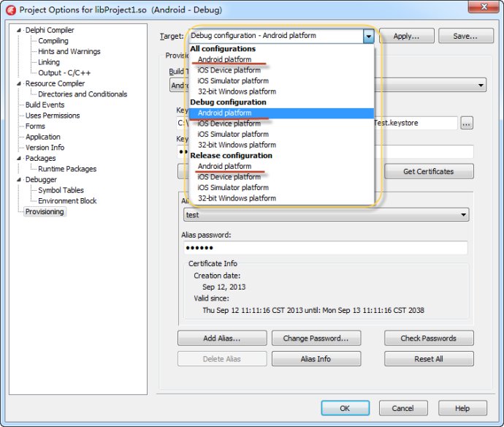This screenshot has height=427, width=504.
Task: Select Provisioning in the options tree
Action: 45,212
